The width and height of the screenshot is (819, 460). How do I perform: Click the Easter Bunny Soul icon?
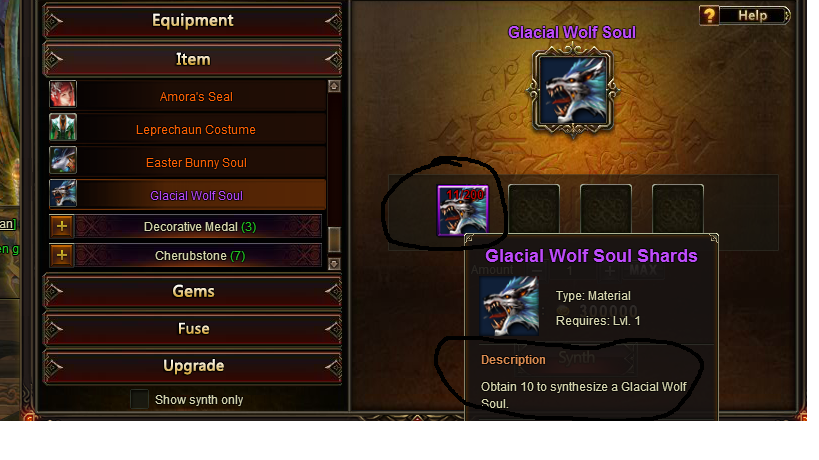click(63, 160)
